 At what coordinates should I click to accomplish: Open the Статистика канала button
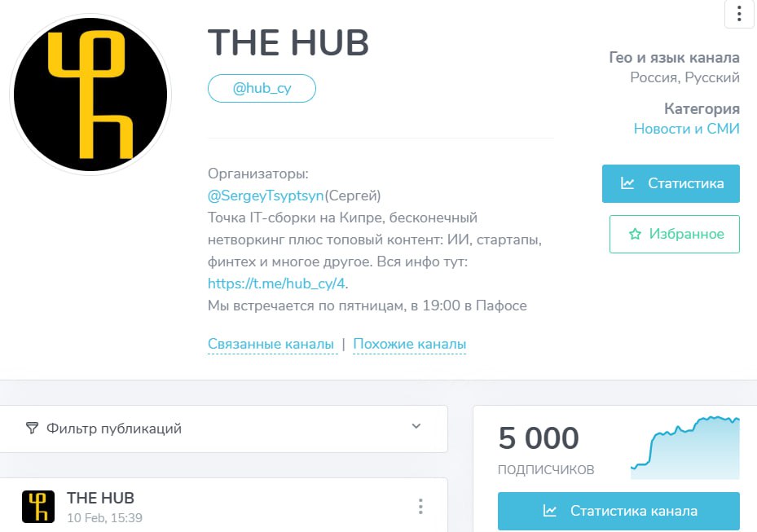click(618, 511)
